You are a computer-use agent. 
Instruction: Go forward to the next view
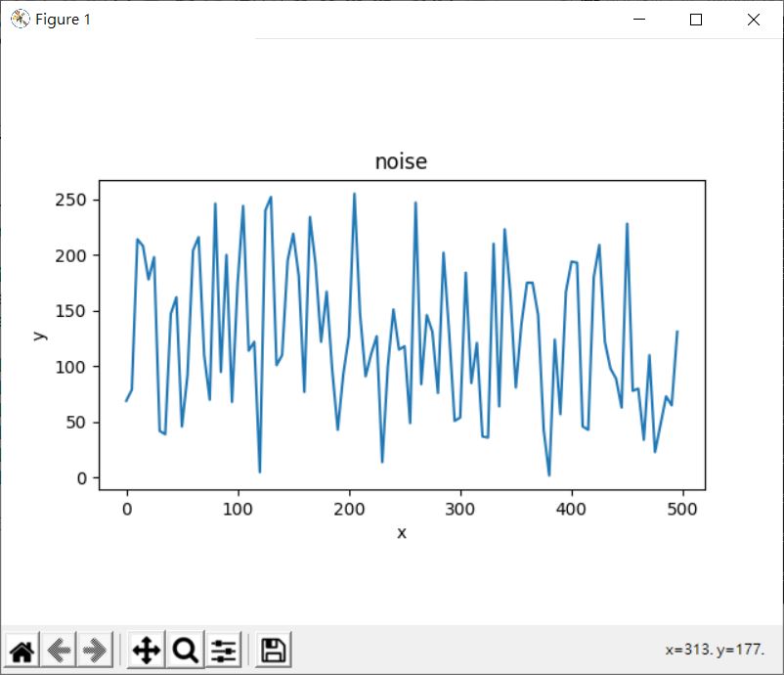click(95, 650)
